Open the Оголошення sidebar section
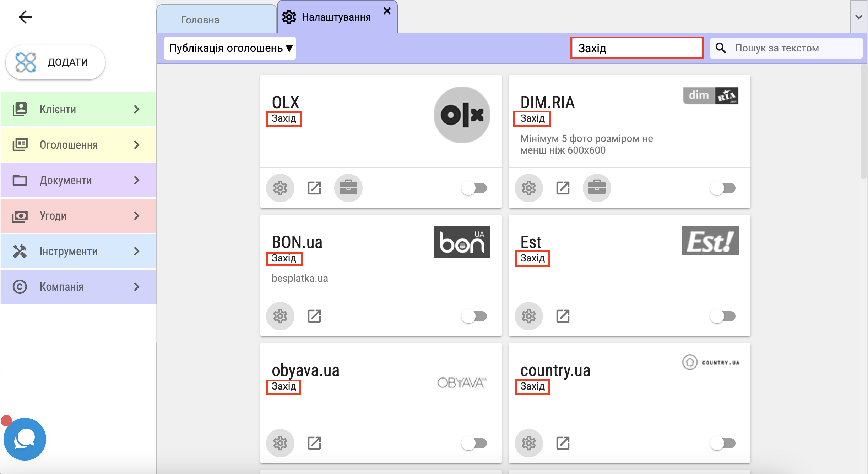Image resolution: width=868 pixels, height=474 pixels. [78, 145]
